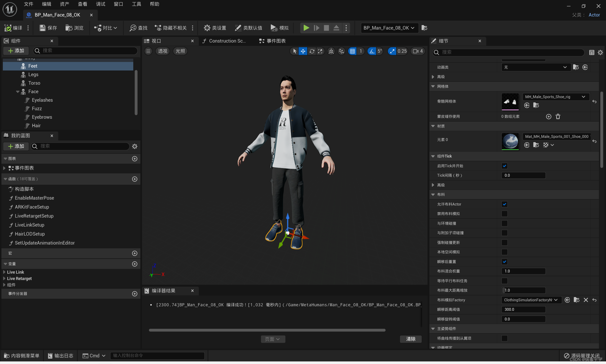Open 类设置 (Class Settings)
This screenshot has height=364, width=606.
coord(215,28)
